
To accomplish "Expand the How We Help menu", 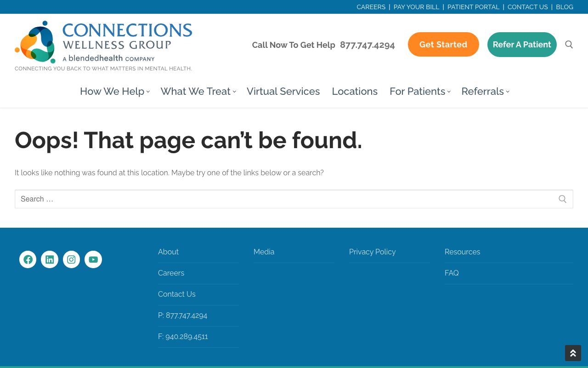I will coord(114,92).
